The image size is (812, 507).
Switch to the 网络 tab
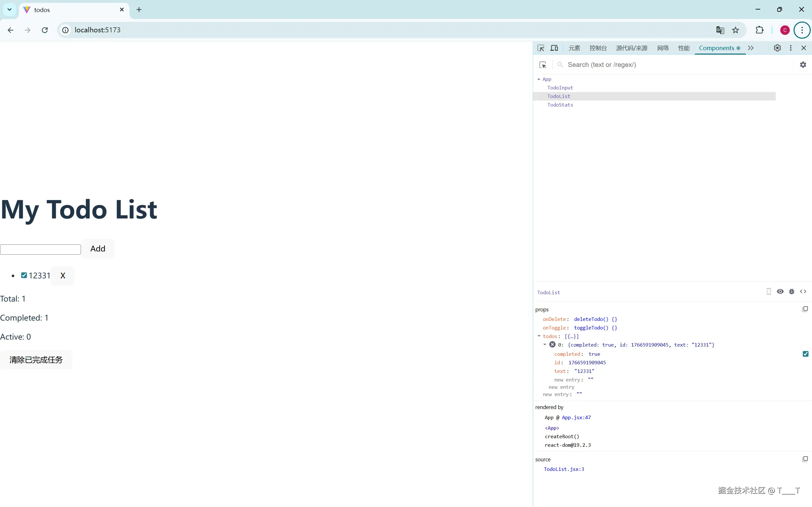663,48
